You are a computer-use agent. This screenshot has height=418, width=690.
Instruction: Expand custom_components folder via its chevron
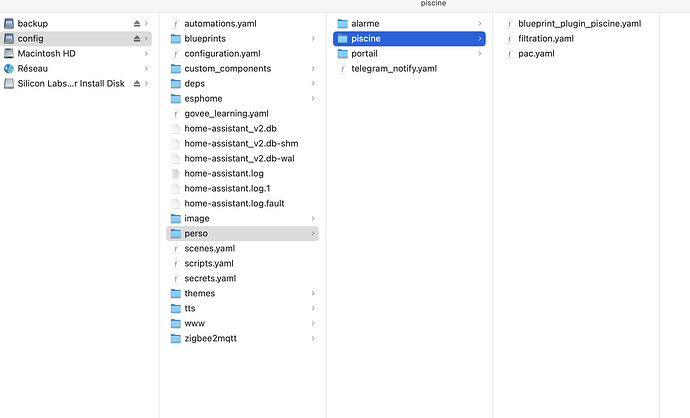click(313, 69)
